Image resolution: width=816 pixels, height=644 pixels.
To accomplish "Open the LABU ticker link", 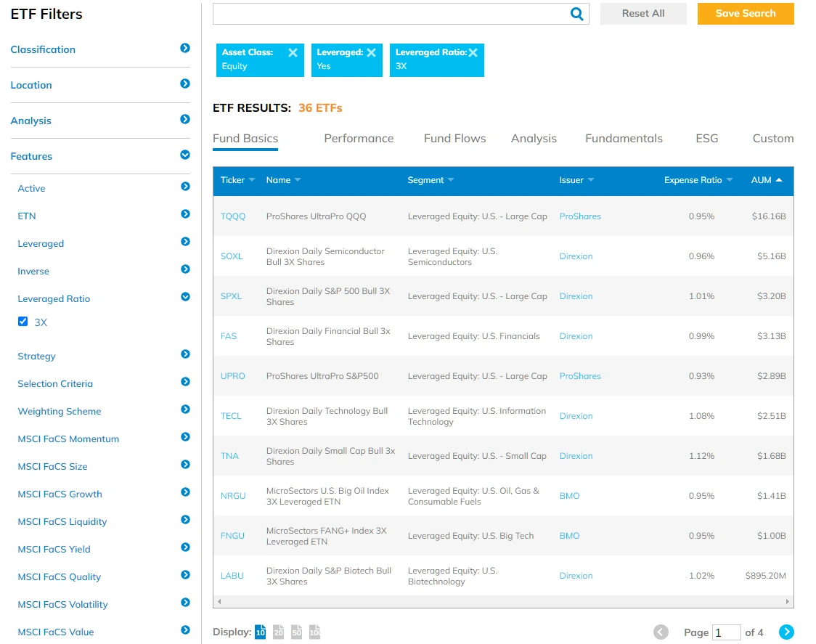I will tap(232, 576).
